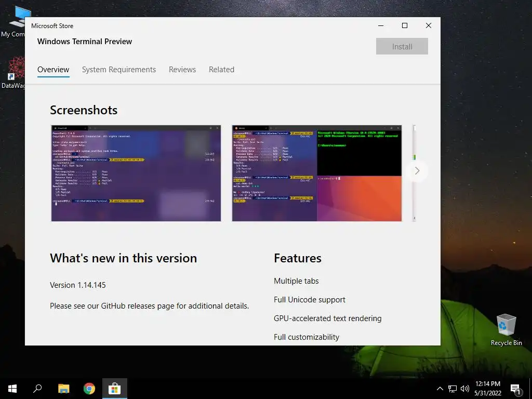Open the clock showing 12:14 PM
Viewport: 532px width, 399px height.
point(487,389)
